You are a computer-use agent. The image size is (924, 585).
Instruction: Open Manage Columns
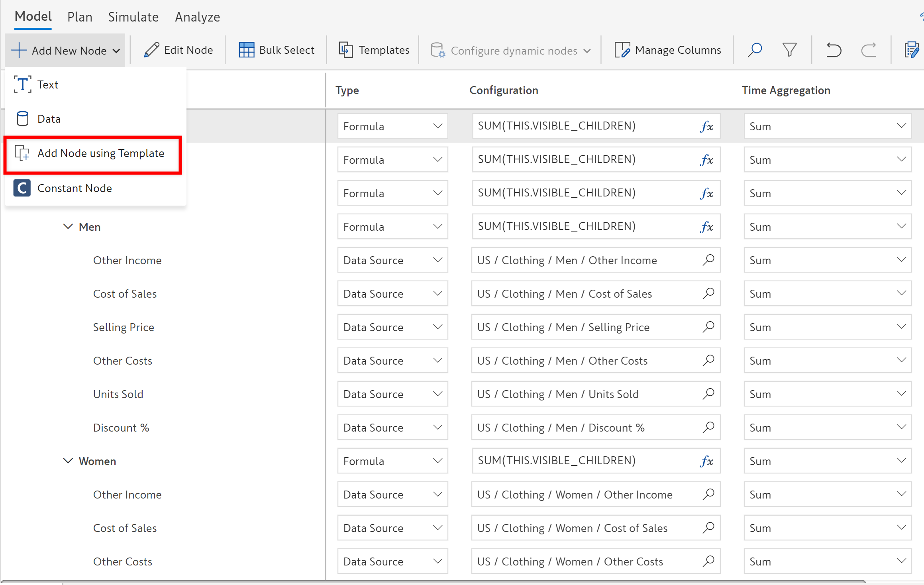[668, 50]
